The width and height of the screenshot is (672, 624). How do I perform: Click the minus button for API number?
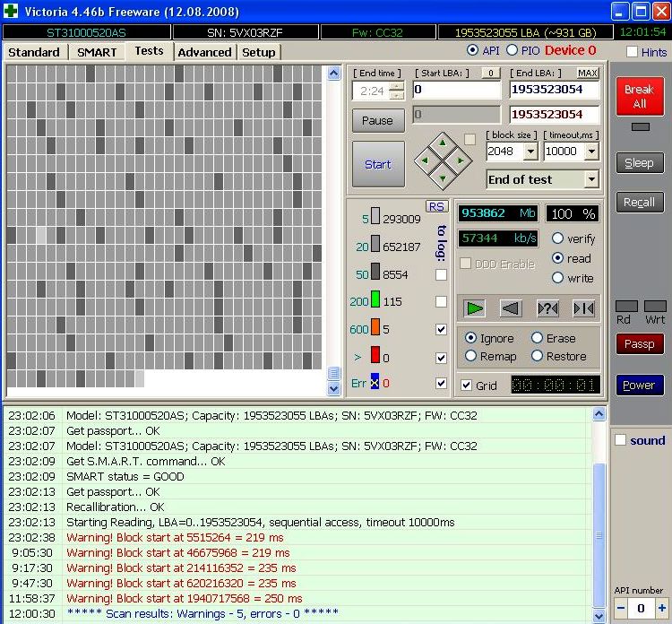tap(621, 608)
